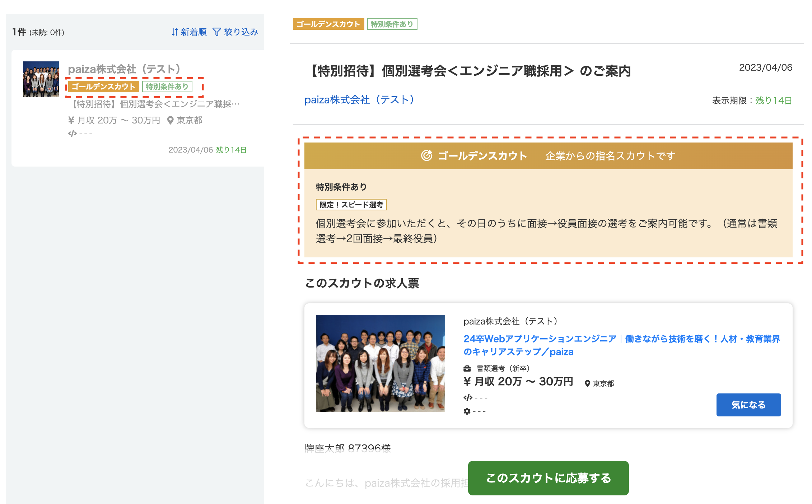Click the 限定！スピード選考 tag
812x504 pixels.
(351, 205)
